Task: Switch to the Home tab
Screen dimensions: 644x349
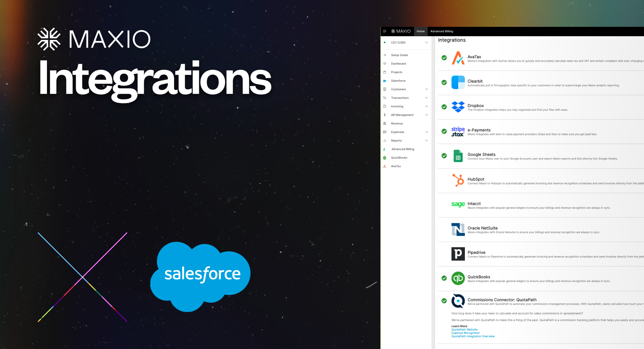Action: pyautogui.click(x=421, y=31)
